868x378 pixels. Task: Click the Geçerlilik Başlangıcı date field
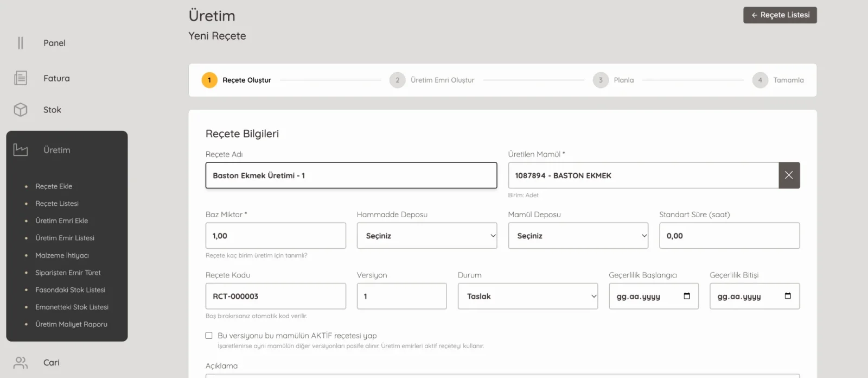(x=654, y=297)
